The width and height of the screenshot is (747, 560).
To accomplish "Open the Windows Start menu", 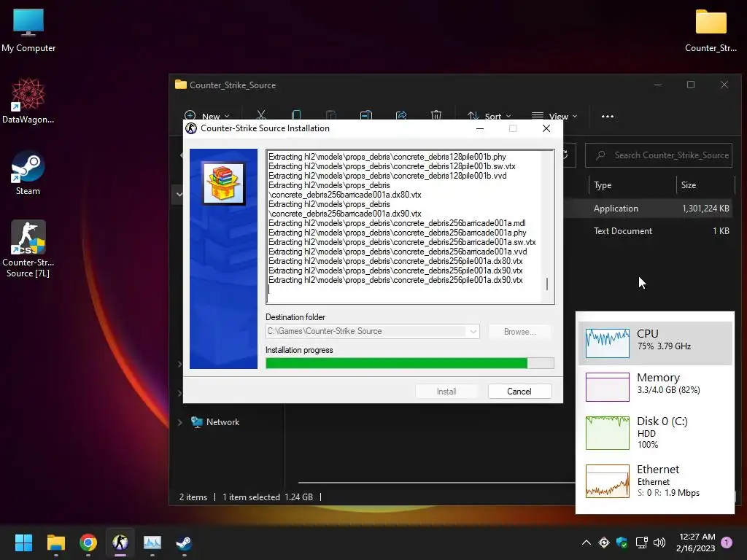I will tap(23, 542).
